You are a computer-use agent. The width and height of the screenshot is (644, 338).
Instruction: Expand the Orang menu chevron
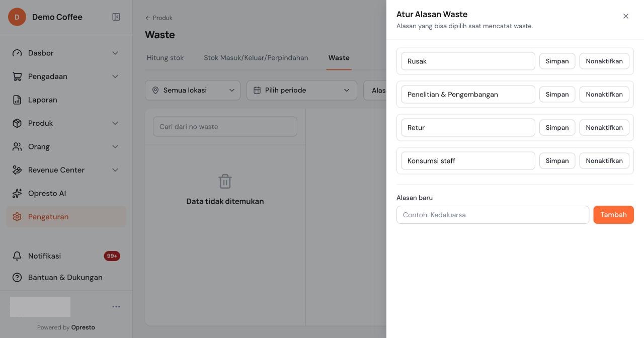tap(115, 147)
